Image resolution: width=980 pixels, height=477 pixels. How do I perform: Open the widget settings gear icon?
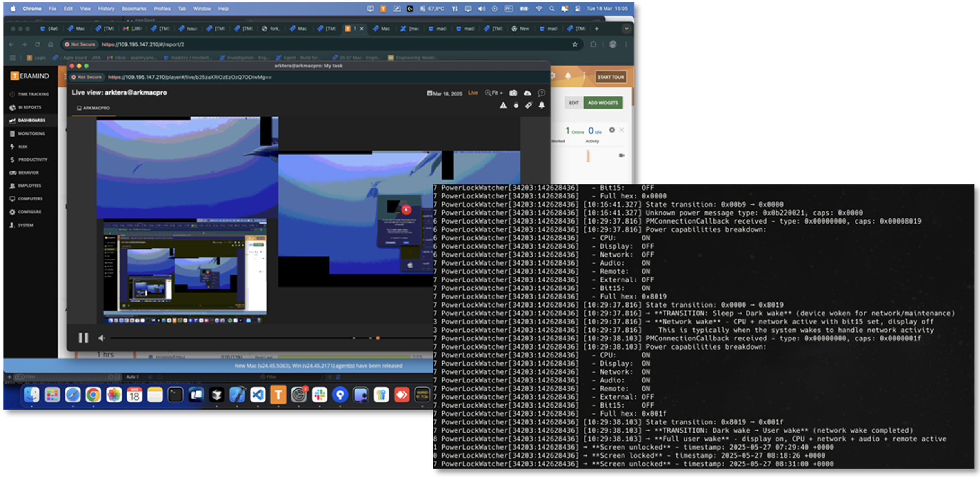[x=612, y=130]
